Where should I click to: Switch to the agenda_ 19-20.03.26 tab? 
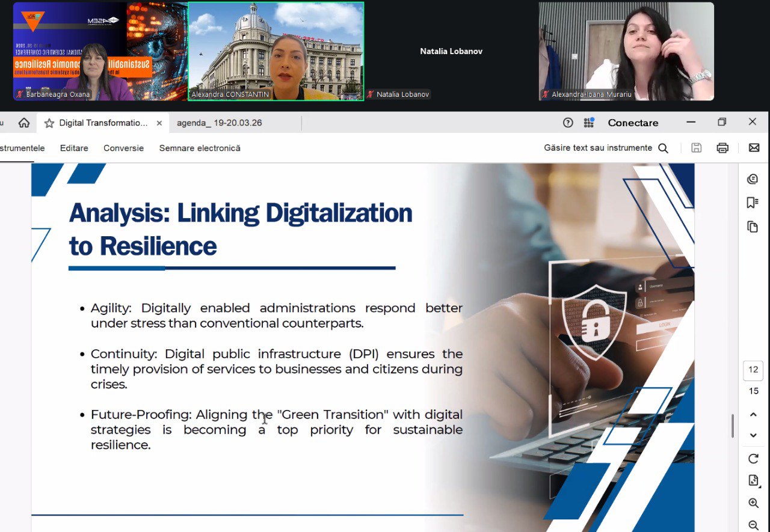click(219, 123)
